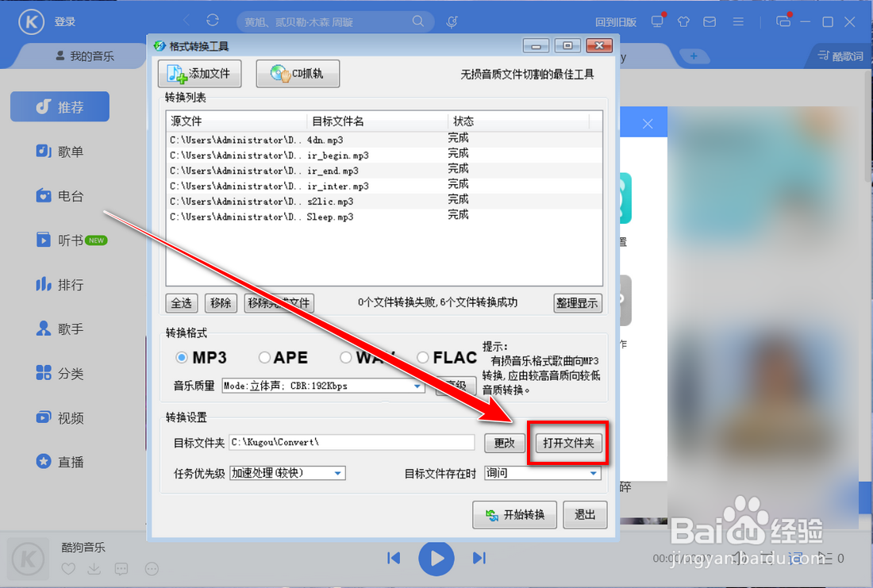Click 全选 button

(x=182, y=303)
